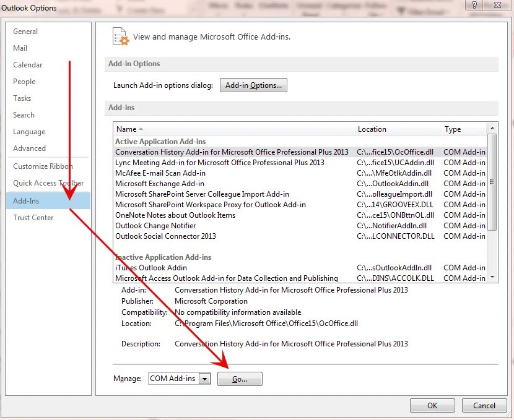This screenshot has height=420, width=514.
Task: Select iTunes Outlook Addin row
Action: tap(300, 268)
